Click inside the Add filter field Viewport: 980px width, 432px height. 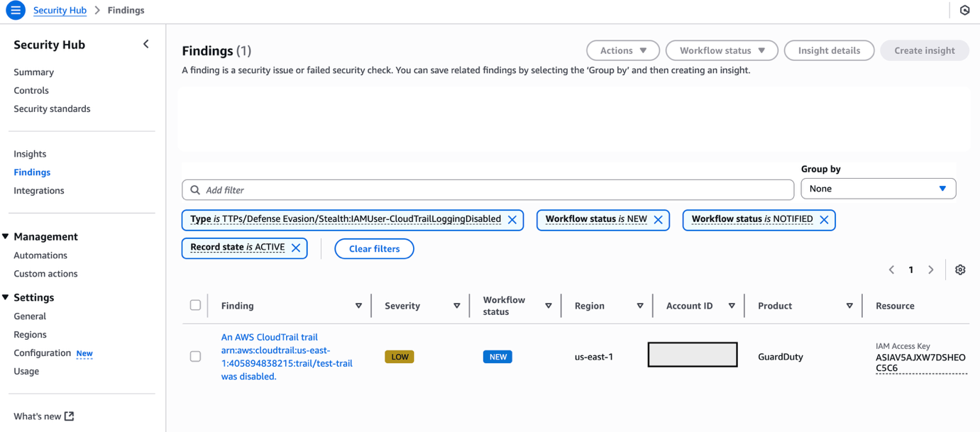pos(488,189)
